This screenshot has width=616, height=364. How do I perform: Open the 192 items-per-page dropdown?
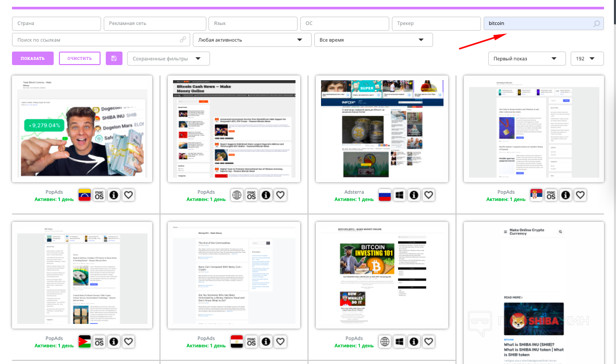pyautogui.click(x=587, y=58)
